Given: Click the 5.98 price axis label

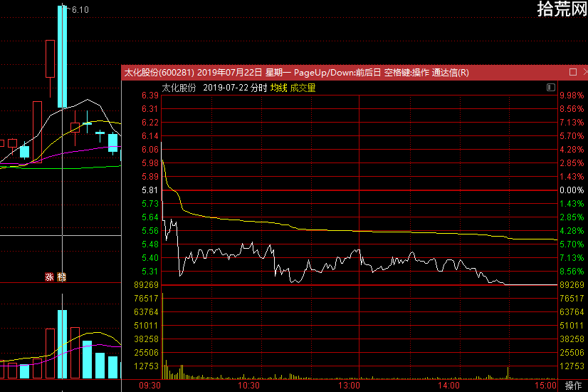Looking at the screenshot, I should (150, 163).
